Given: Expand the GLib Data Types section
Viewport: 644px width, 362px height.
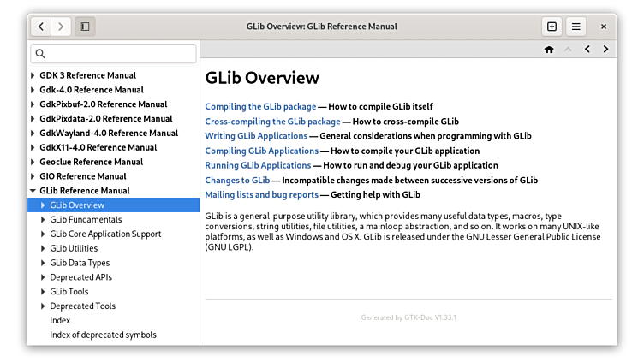Looking at the screenshot, I should (x=43, y=263).
